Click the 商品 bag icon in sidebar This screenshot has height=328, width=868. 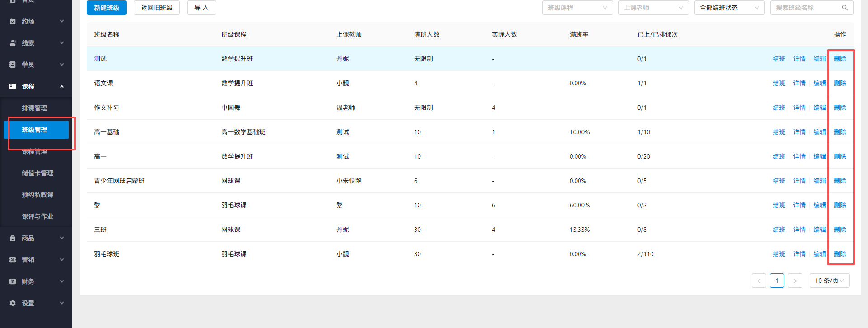pyautogui.click(x=13, y=238)
